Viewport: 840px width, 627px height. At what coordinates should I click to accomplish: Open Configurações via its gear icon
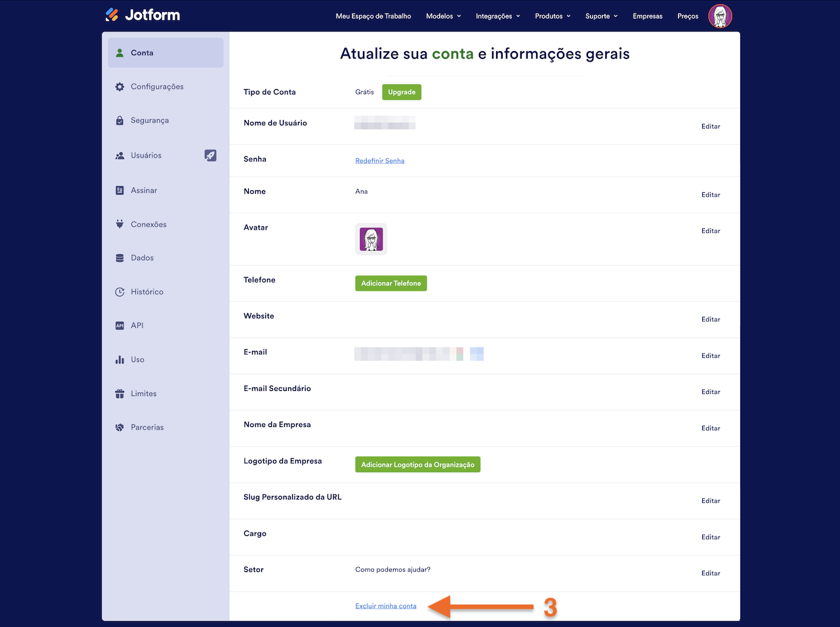click(x=119, y=87)
